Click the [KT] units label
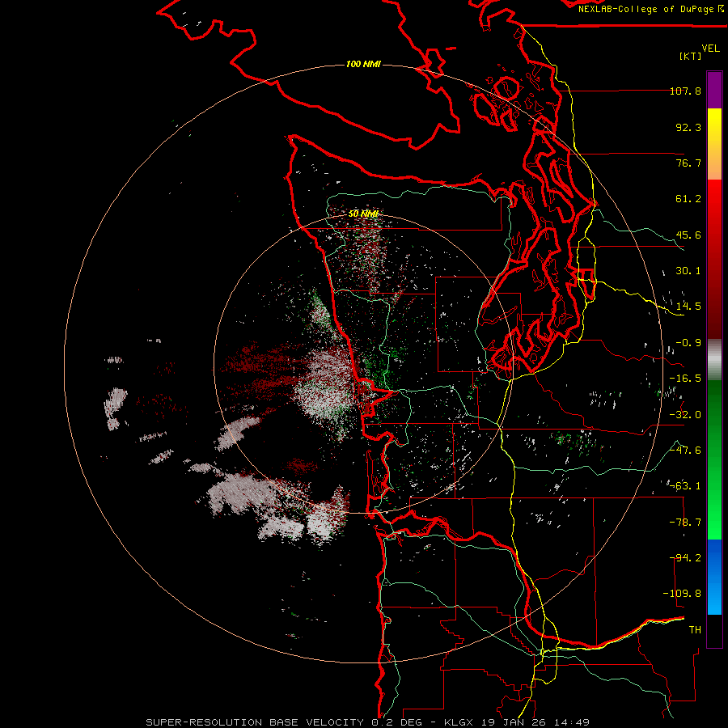Viewport: 728px width, 728px height. (x=690, y=56)
